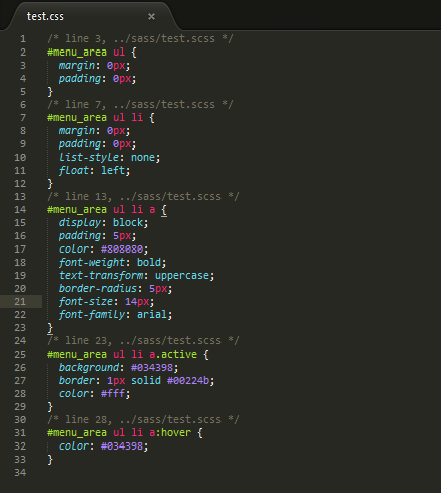The width and height of the screenshot is (442, 493).
Task: Click the '#034398' background color value
Action: (152, 368)
